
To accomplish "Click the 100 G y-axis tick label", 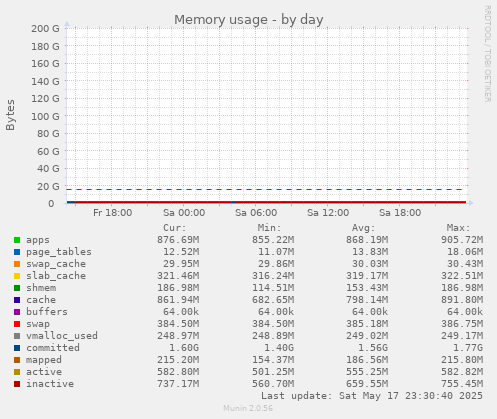I will 45,116.
